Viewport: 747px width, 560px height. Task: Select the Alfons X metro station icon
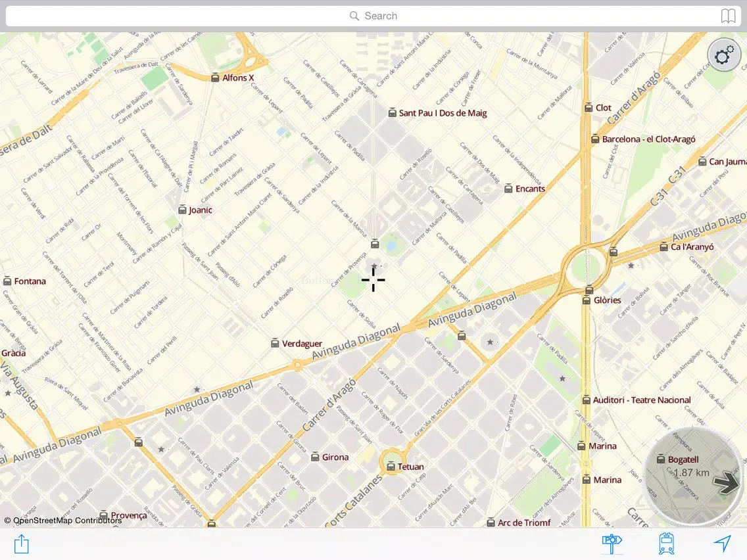(214, 78)
